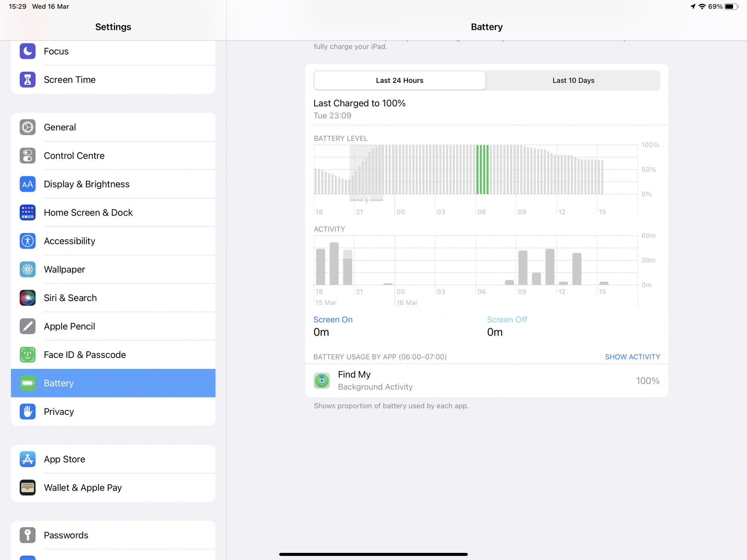Open Siri & Search icon
Viewport: 747px width, 560px height.
point(27,298)
